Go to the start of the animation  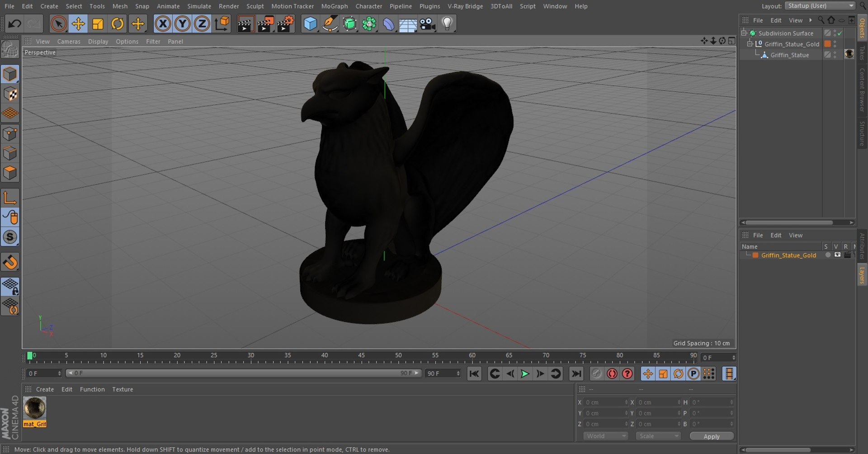(x=474, y=374)
